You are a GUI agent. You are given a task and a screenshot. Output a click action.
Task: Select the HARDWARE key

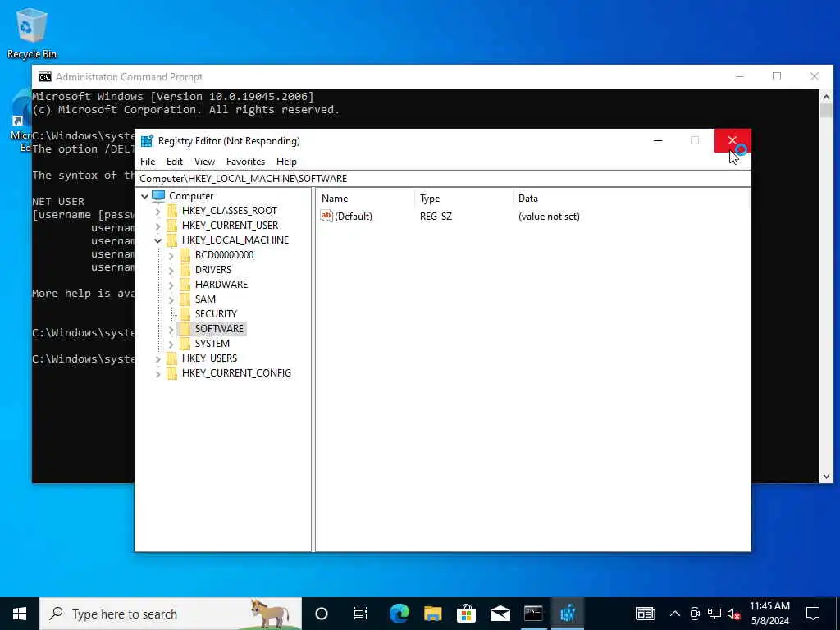pyautogui.click(x=221, y=285)
